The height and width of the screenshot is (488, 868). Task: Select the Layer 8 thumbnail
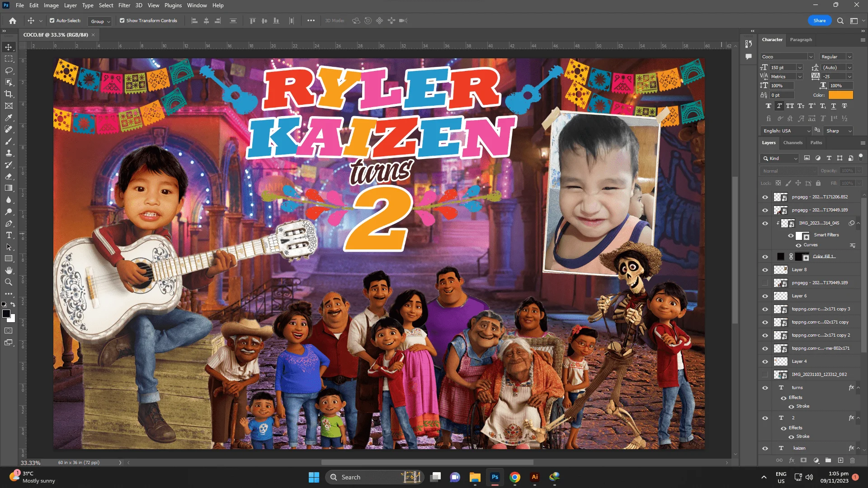tap(781, 270)
